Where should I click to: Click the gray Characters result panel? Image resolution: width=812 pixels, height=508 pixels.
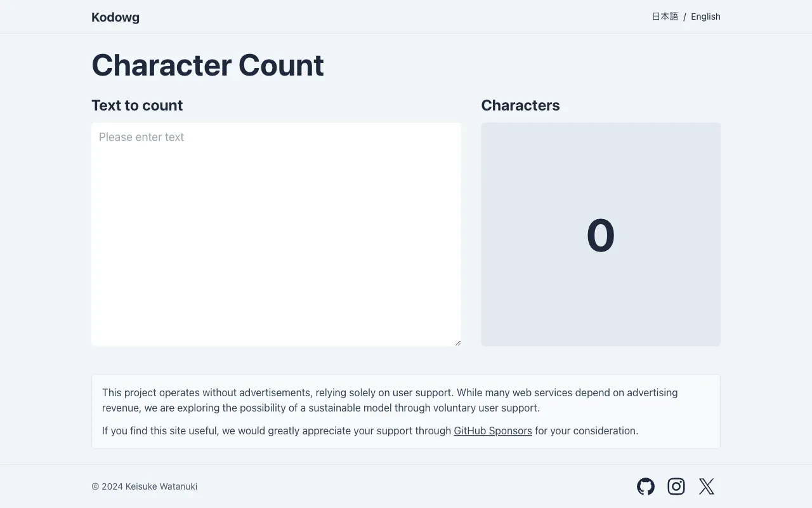coord(601,234)
